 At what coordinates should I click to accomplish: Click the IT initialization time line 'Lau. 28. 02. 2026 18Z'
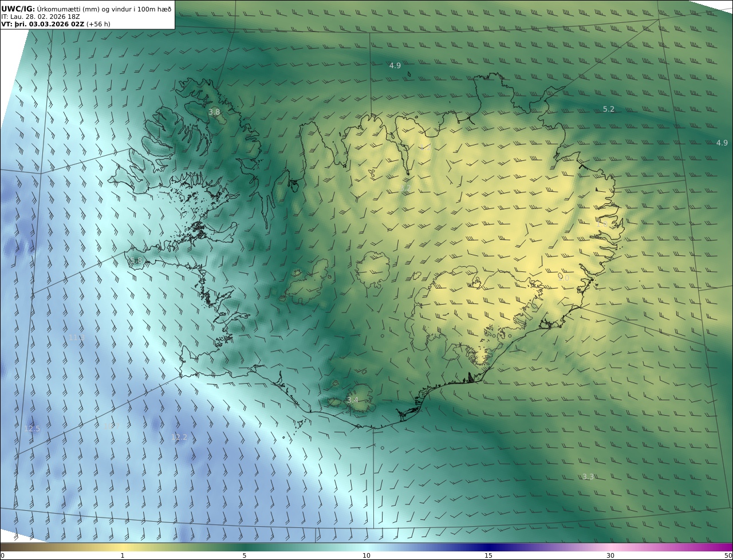click(41, 17)
